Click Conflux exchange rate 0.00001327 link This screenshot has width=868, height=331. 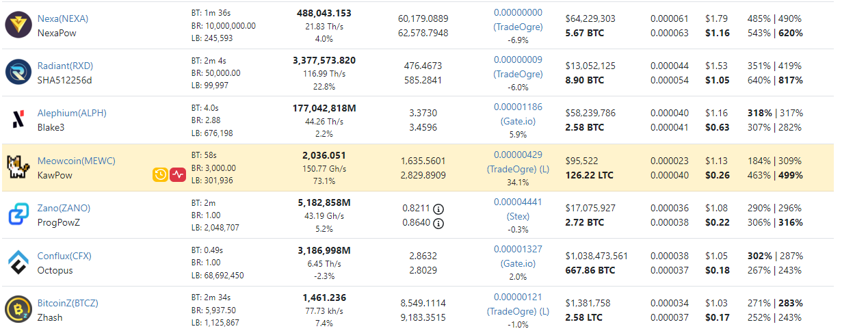click(x=518, y=249)
